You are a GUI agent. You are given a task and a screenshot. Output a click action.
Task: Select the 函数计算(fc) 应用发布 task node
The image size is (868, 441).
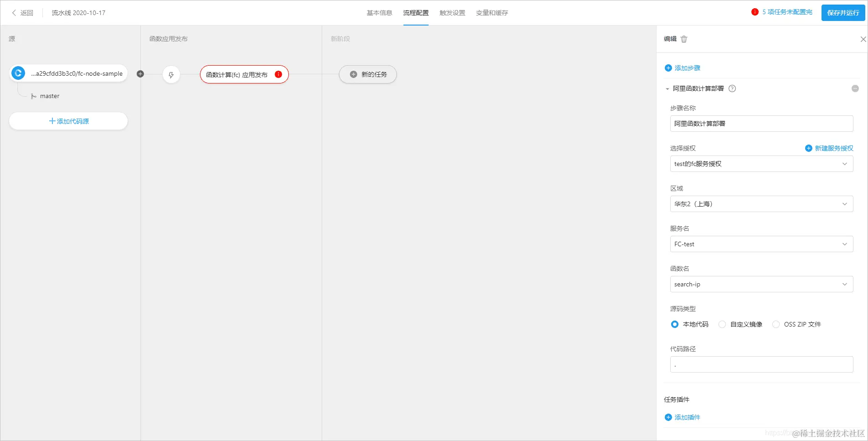coord(244,74)
